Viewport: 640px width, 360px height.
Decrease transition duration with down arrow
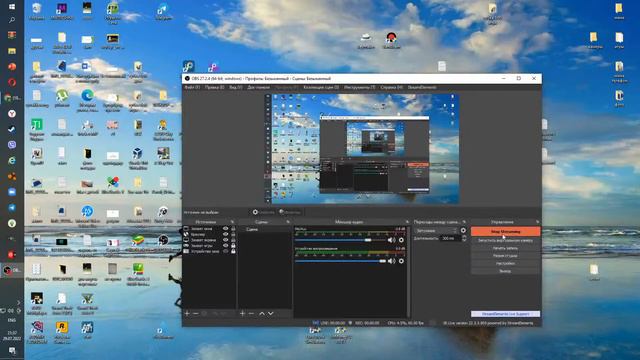point(464,240)
